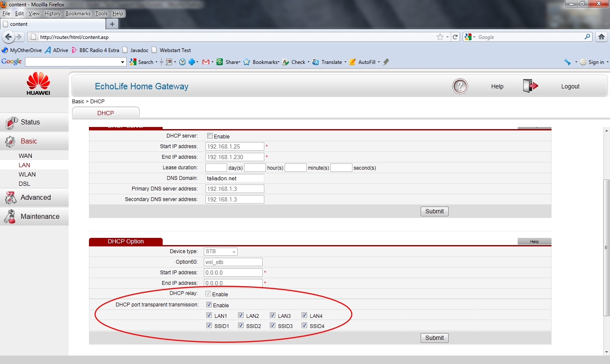Go to WAN settings link

coord(25,156)
